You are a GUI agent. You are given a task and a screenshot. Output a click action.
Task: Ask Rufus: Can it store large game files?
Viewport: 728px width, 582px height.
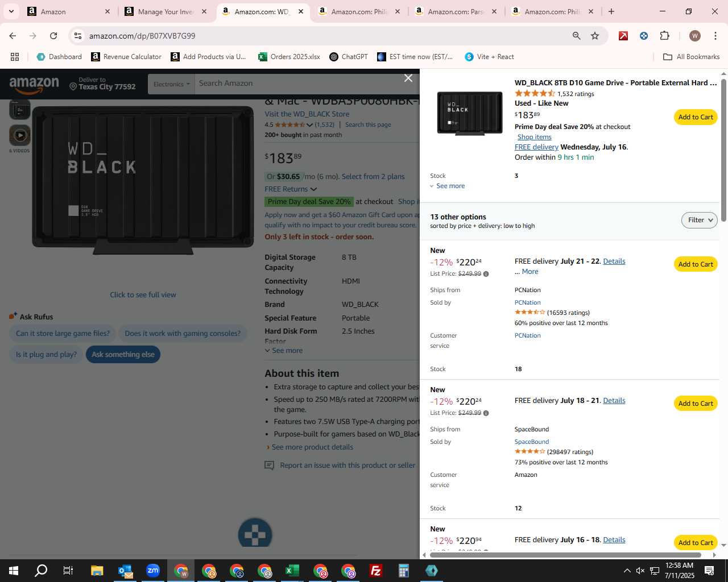[x=63, y=334]
